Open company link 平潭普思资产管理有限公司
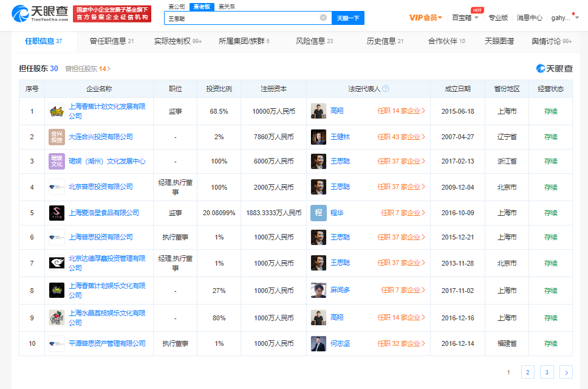The height and width of the screenshot is (389, 588). tap(107, 343)
